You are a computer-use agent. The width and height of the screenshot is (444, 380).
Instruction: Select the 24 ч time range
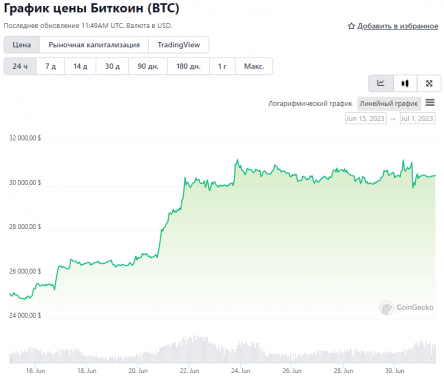20,66
